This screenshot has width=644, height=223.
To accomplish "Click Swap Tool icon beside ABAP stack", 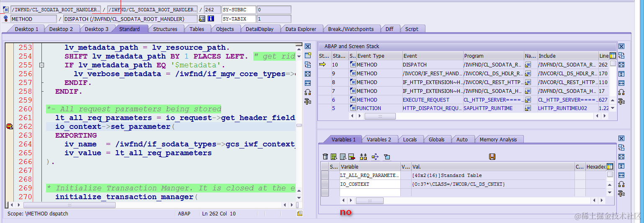I will pyautogui.click(x=621, y=55).
